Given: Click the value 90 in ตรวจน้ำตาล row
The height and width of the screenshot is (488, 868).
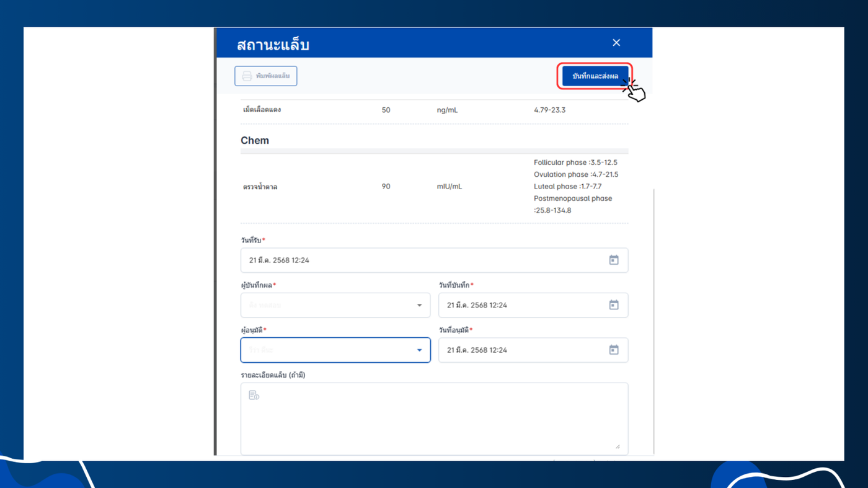Looking at the screenshot, I should click(386, 187).
